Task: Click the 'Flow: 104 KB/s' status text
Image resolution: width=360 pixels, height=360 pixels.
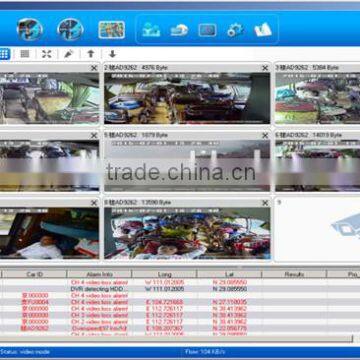Action: point(205,352)
